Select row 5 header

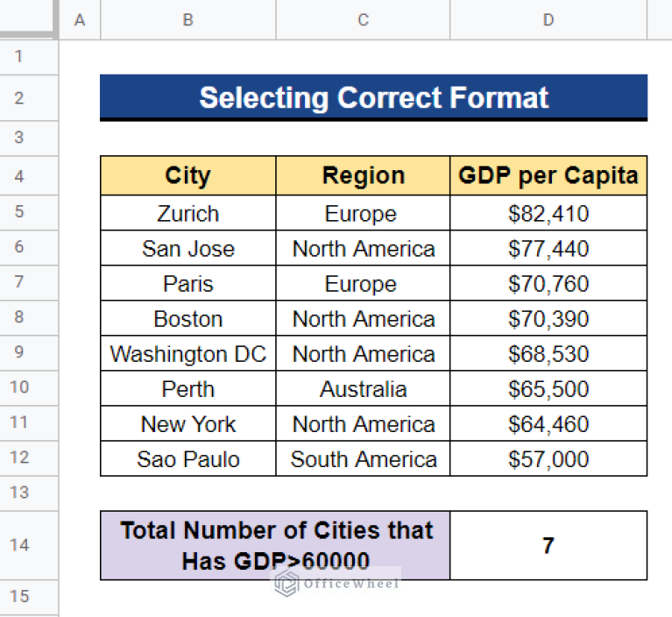click(29, 213)
